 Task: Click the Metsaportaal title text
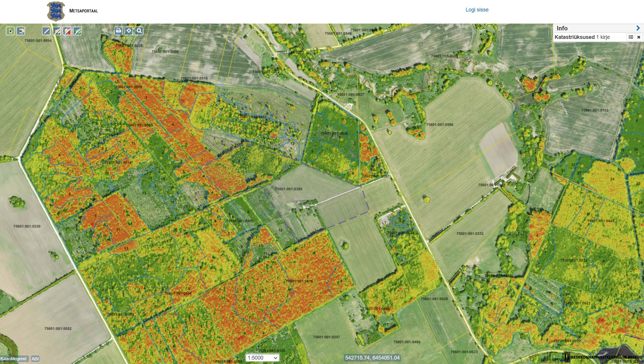pyautogui.click(x=84, y=11)
